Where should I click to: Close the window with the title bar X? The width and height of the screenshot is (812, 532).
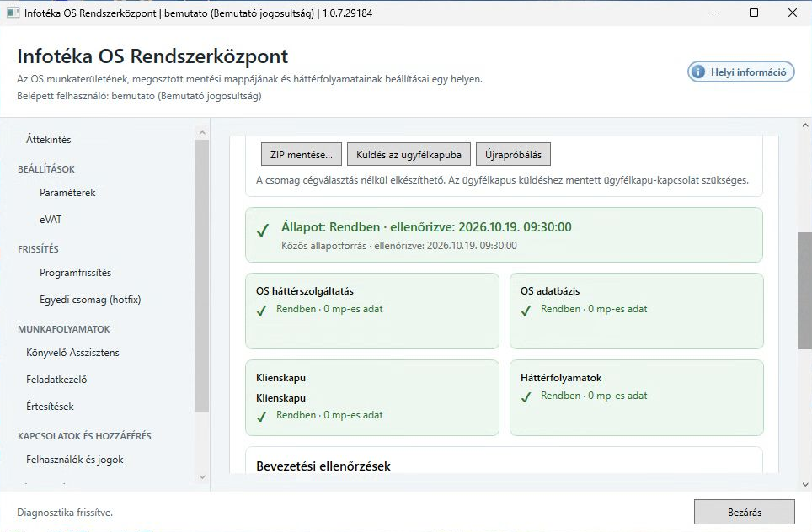793,13
